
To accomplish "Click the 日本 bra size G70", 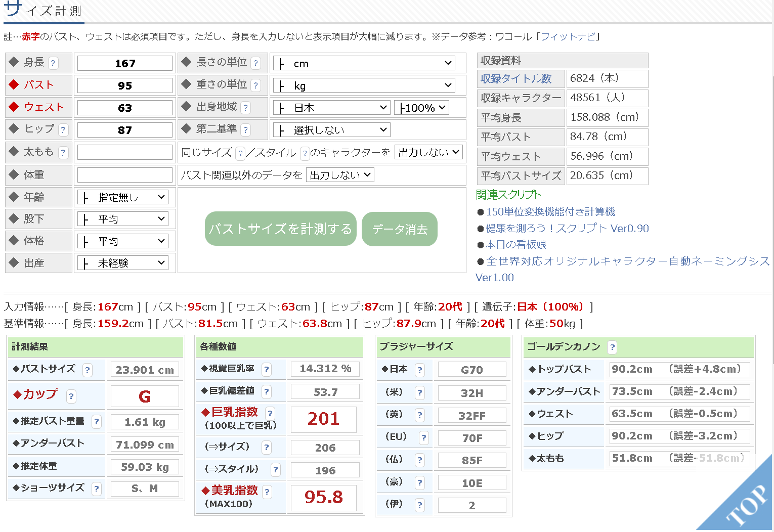I will point(472,370).
